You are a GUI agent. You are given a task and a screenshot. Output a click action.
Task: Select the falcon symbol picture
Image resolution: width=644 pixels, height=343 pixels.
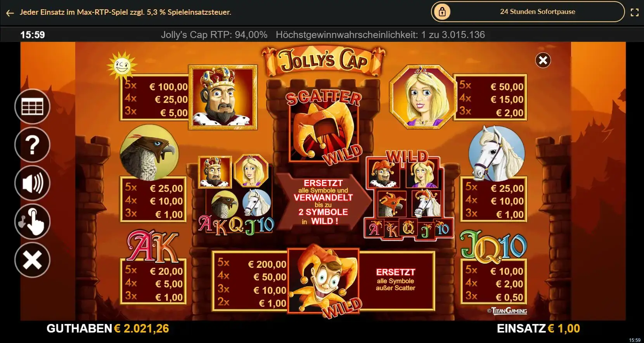[x=149, y=152]
